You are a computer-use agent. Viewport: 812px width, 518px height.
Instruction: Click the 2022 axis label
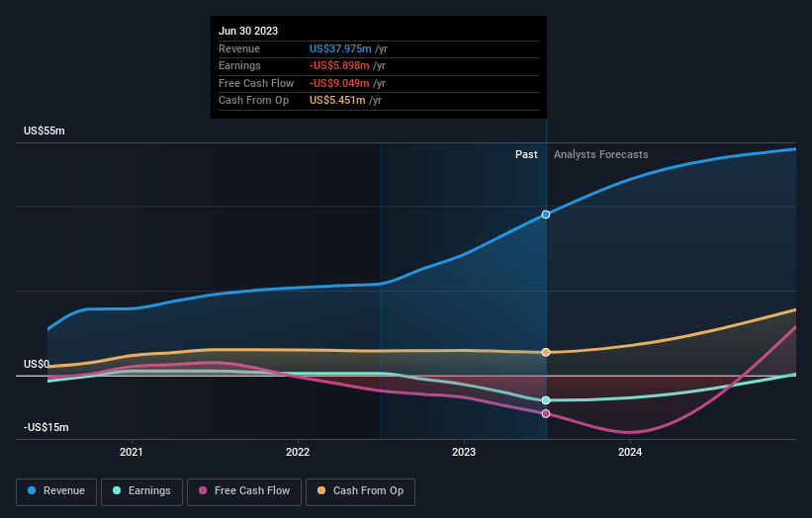[298, 452]
